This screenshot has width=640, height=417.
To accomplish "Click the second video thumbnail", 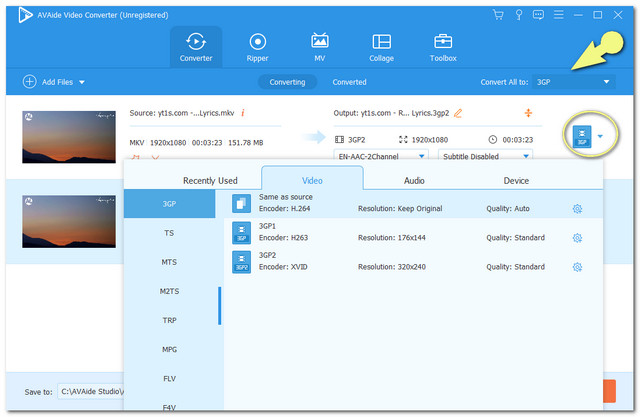I will coord(69,222).
